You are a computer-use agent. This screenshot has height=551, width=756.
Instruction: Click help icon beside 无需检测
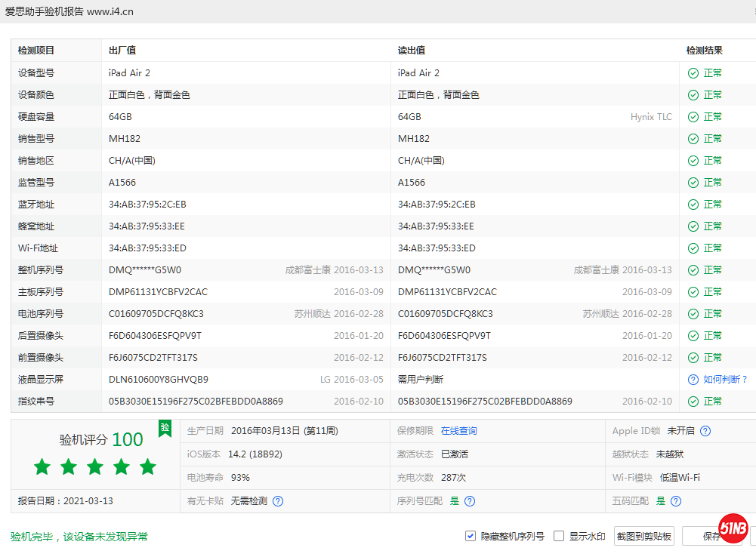[x=278, y=501]
